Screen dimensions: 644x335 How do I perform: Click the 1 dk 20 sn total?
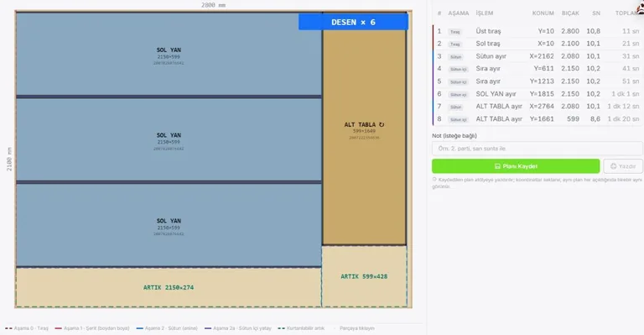click(x=624, y=118)
